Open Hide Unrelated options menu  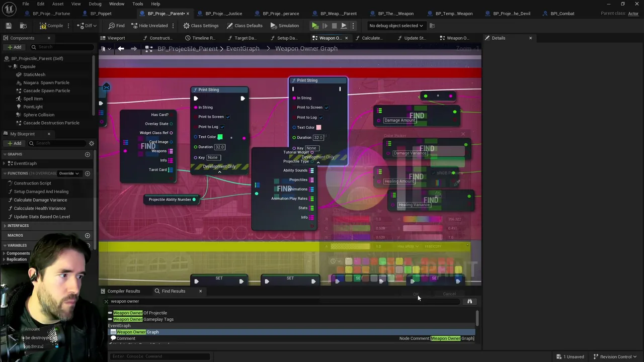(x=173, y=26)
